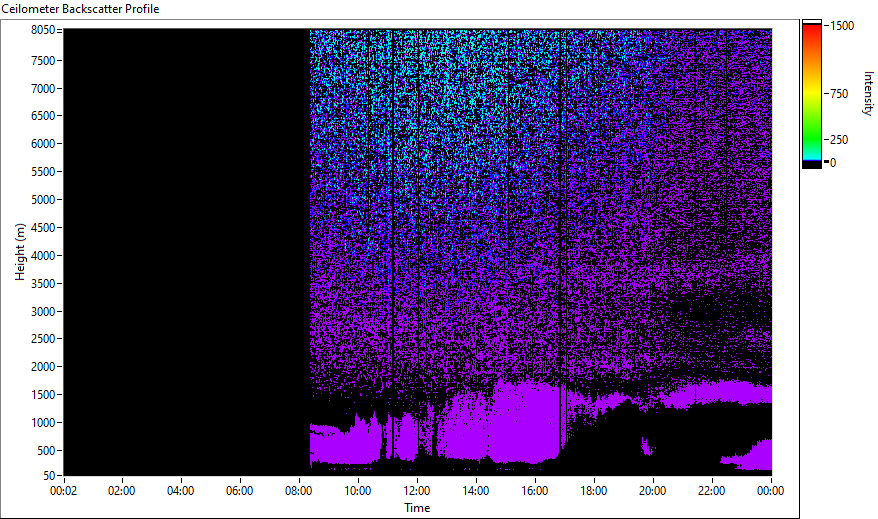Viewport: 878px width, 519px height.
Task: Click the 5000 height axis value
Action: click(43, 200)
